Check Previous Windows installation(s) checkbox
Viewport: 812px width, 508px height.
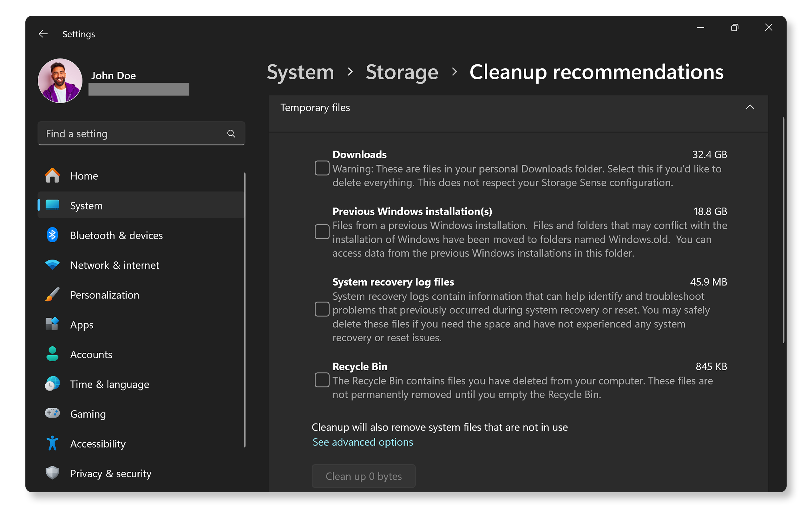[x=322, y=232]
